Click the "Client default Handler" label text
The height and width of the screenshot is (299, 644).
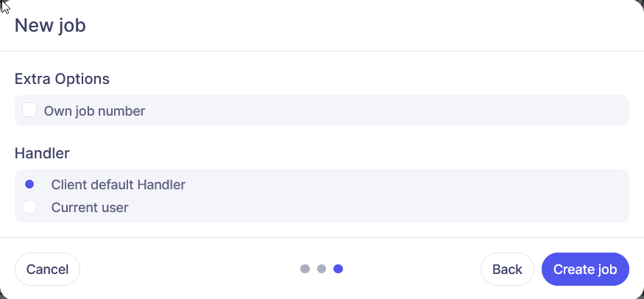point(118,185)
